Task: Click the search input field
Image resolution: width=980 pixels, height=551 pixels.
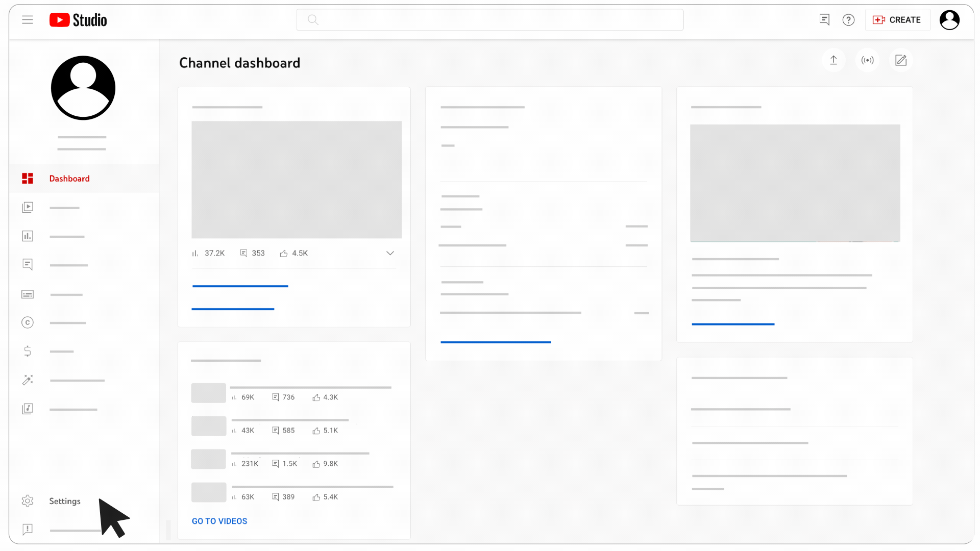Action: (x=489, y=19)
